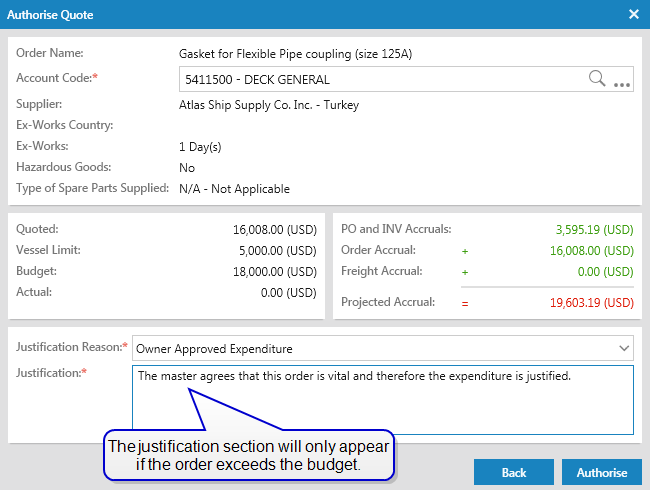The image size is (650, 490).
Task: Click the justification section callout note
Action: pyautogui.click(x=248, y=455)
